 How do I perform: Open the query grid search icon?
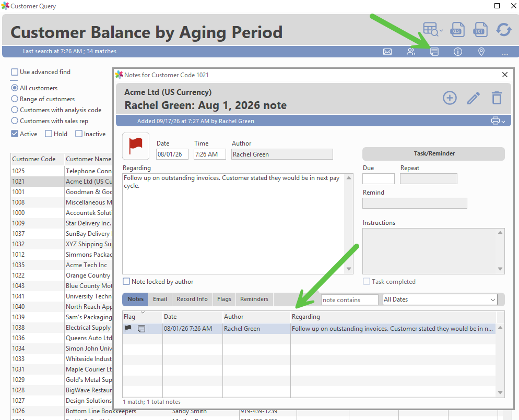pyautogui.click(x=431, y=29)
